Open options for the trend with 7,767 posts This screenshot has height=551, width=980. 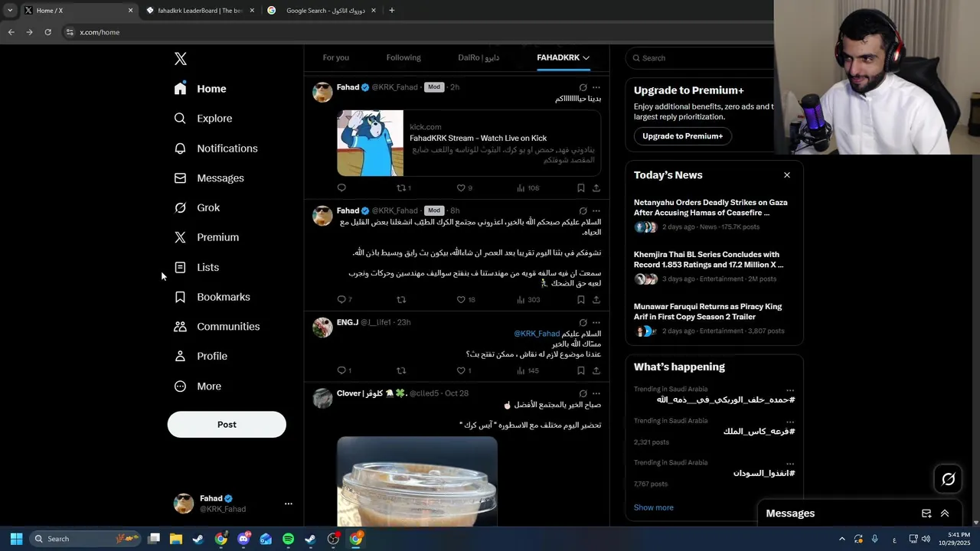[x=790, y=464]
